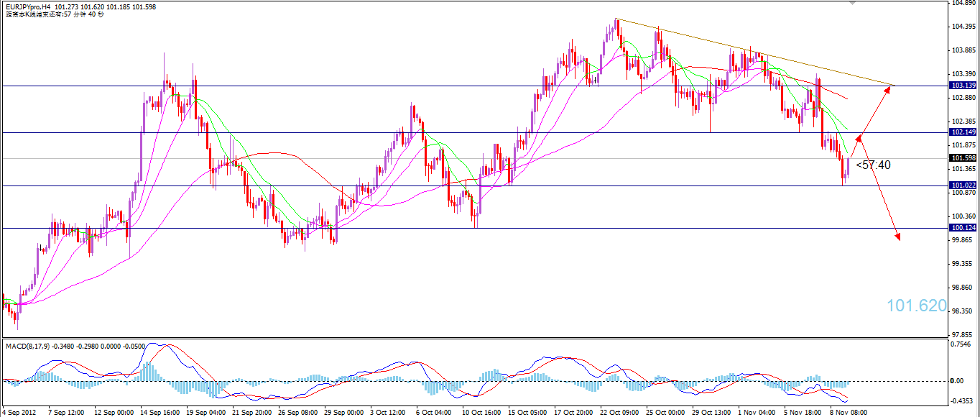Select the brown descending trendline

[x=754, y=52]
